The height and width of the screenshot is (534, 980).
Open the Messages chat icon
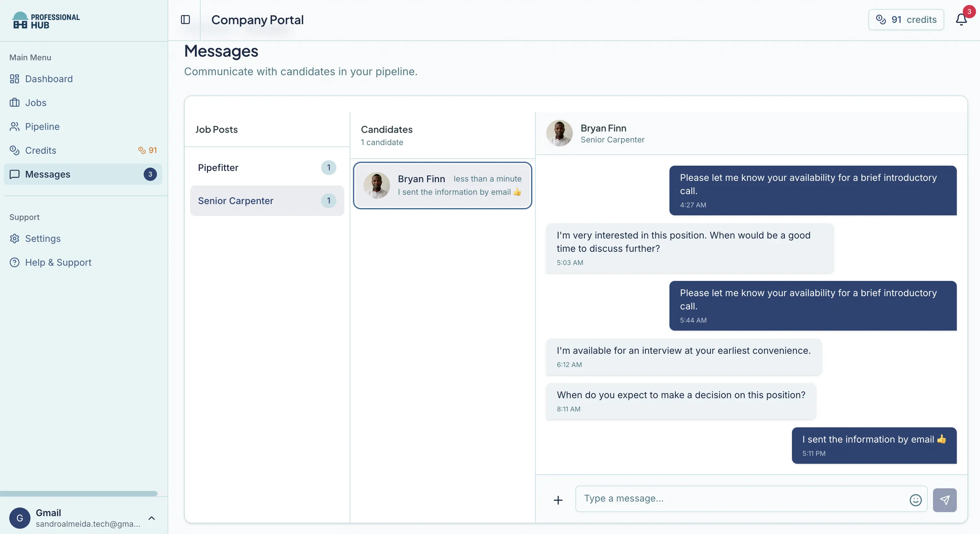(x=15, y=174)
